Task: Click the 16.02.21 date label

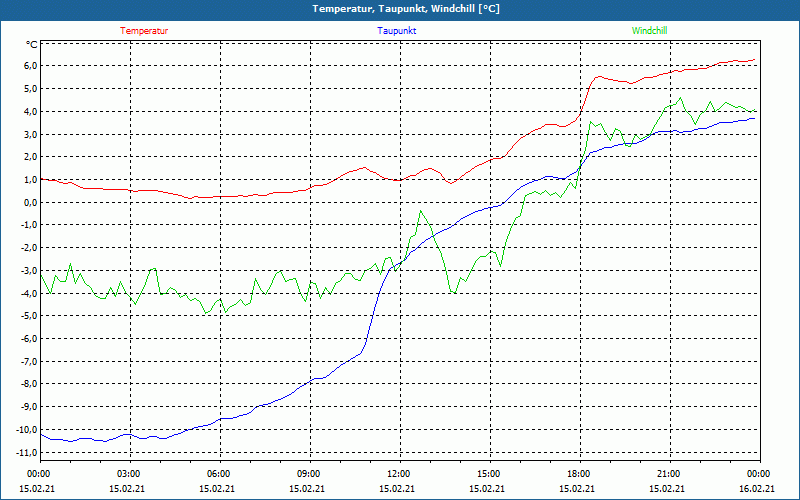Action: pyautogui.click(x=757, y=488)
